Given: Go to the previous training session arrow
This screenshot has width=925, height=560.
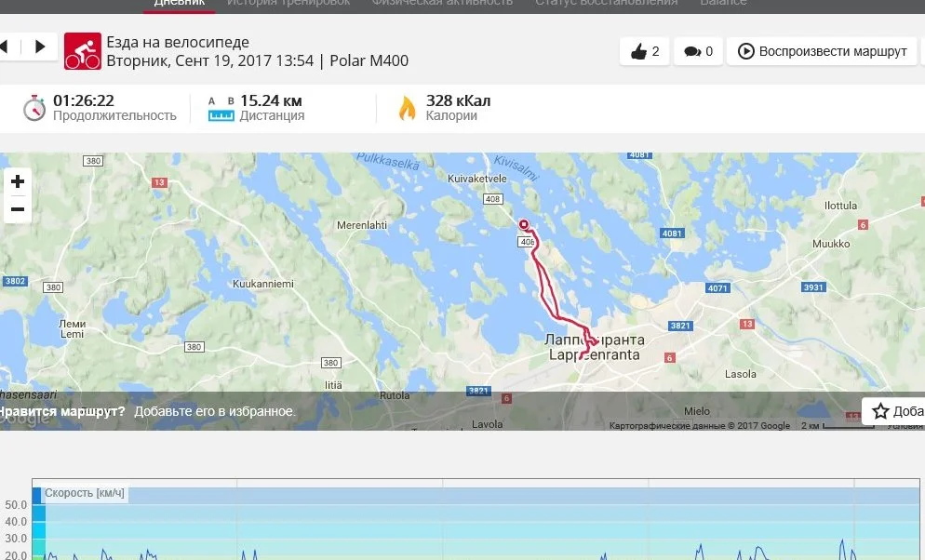Looking at the screenshot, I should [x=6, y=47].
